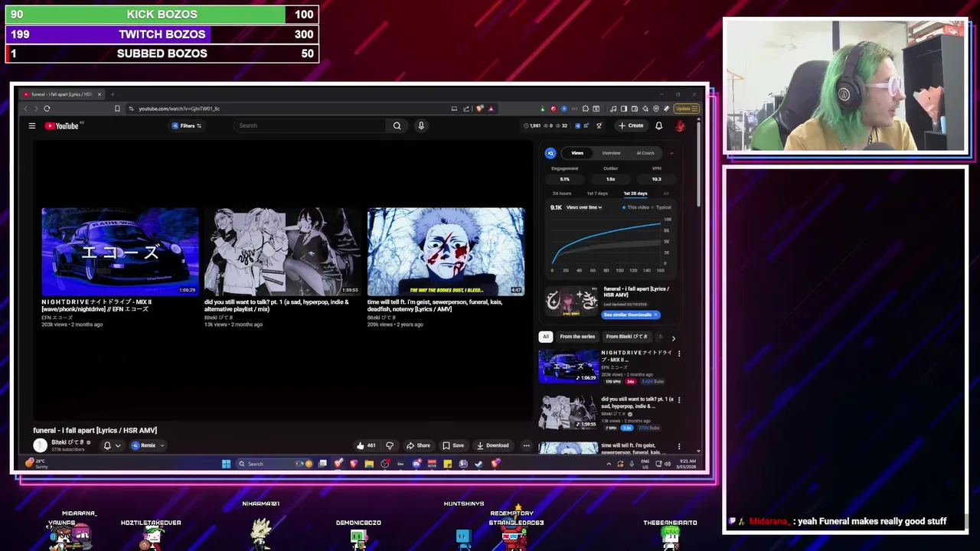
Task: Select the 'All' category chip
Action: (545, 337)
